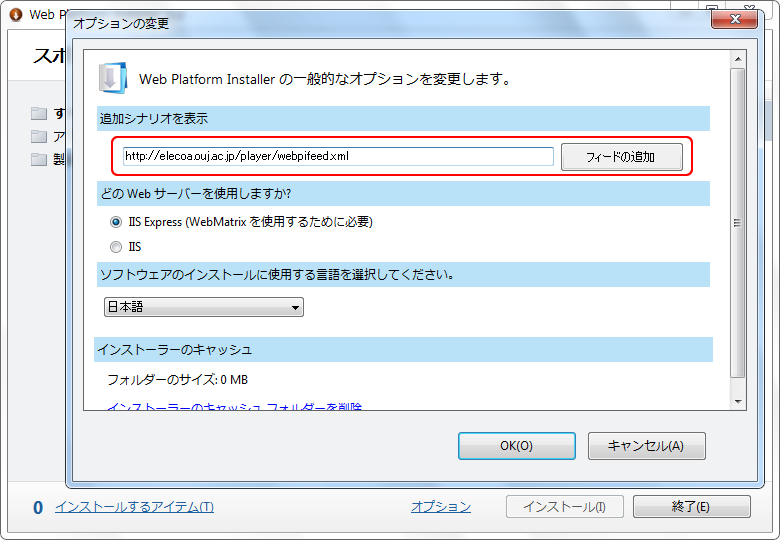
Task: Click the インストール(I) button
Action: (565, 507)
